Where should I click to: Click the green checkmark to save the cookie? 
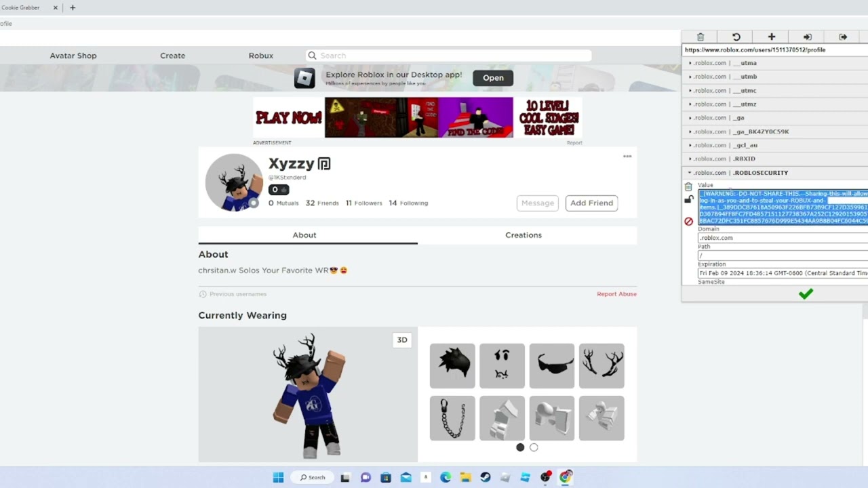tap(806, 294)
